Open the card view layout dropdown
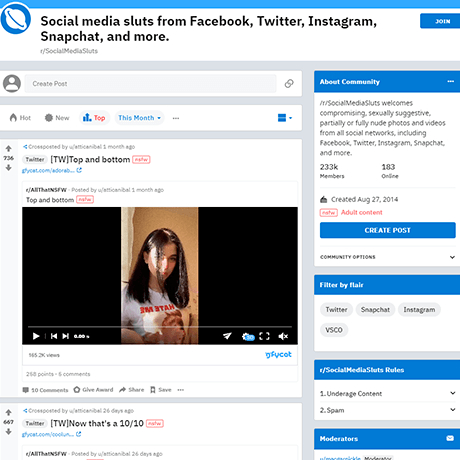 [285, 118]
